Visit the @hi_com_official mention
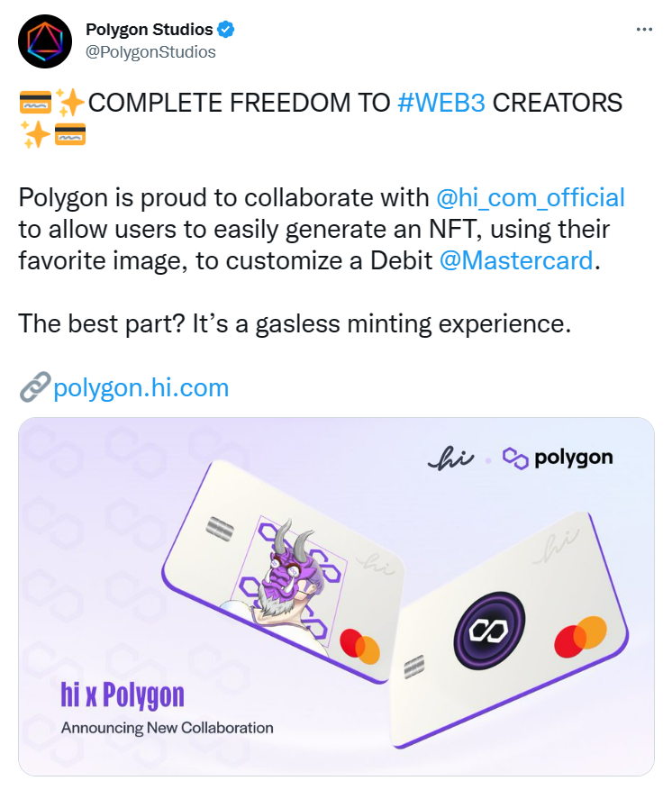The width and height of the screenshot is (672, 790). [x=531, y=197]
